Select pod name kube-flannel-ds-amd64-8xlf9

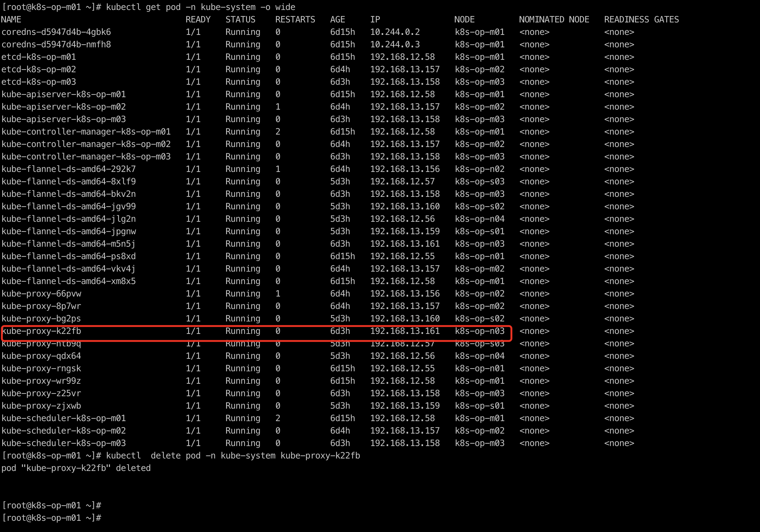point(69,182)
